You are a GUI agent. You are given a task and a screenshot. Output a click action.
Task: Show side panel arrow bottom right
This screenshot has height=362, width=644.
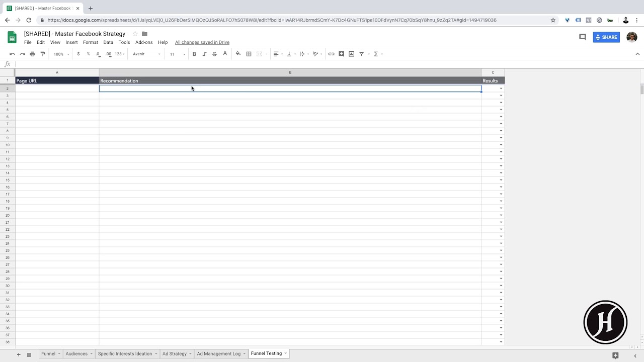point(635,356)
